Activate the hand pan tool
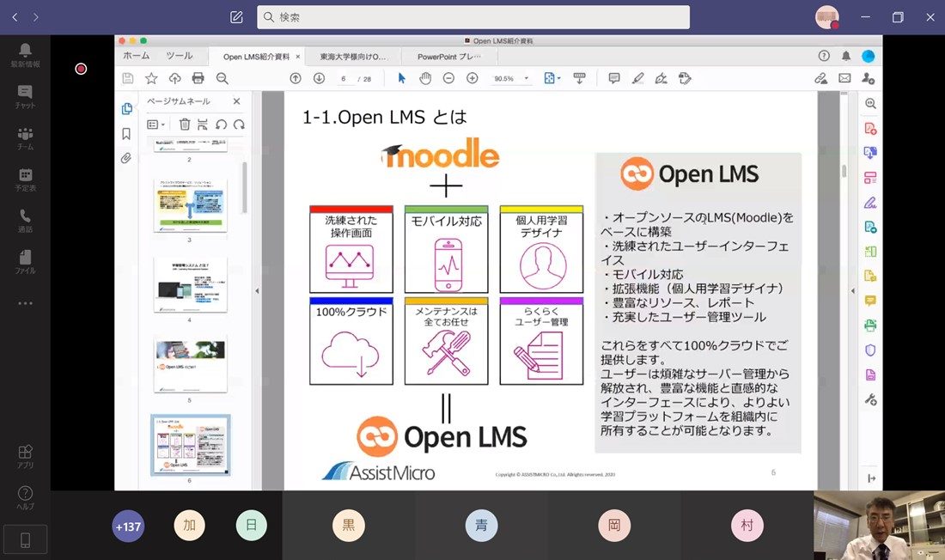 [425, 78]
